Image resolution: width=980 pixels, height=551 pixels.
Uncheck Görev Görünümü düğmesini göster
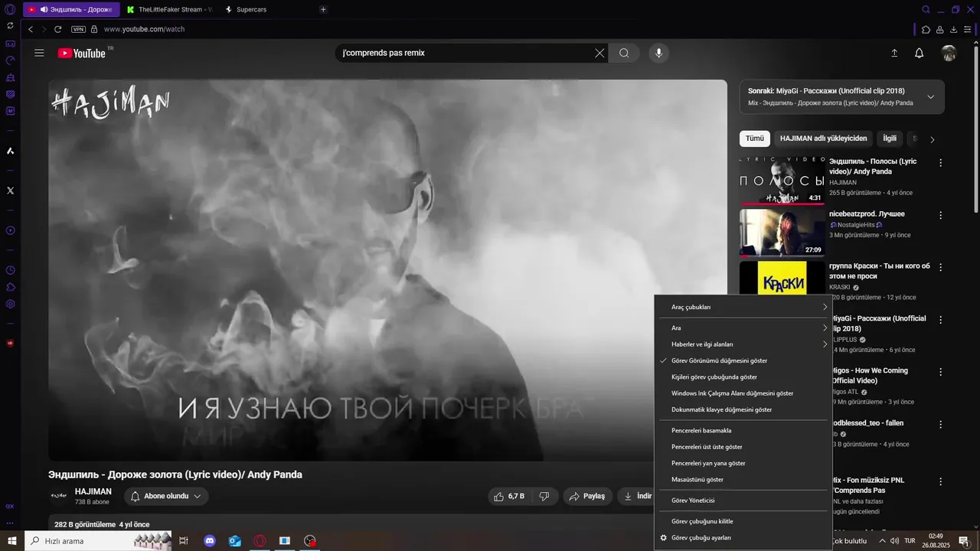point(743,360)
